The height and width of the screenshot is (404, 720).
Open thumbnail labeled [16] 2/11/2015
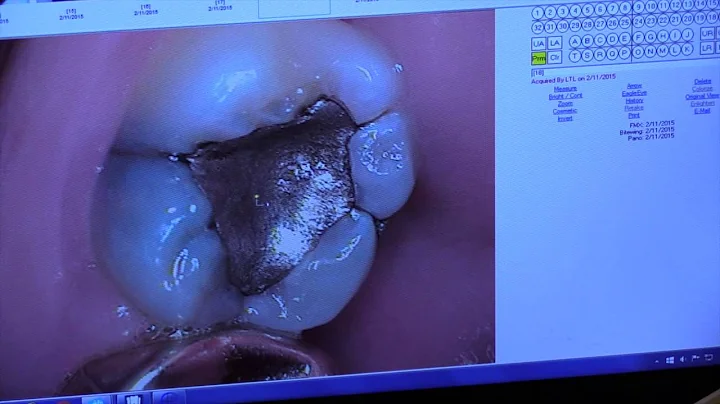click(146, 10)
